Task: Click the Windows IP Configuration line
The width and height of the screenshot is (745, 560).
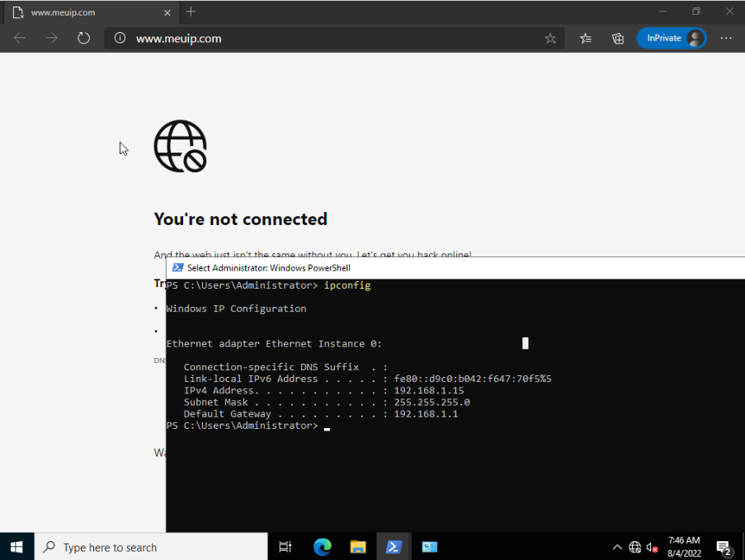Action: coord(236,308)
